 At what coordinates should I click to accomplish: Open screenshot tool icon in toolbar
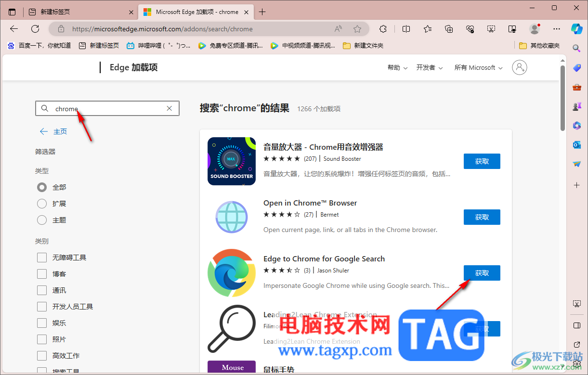pos(491,29)
